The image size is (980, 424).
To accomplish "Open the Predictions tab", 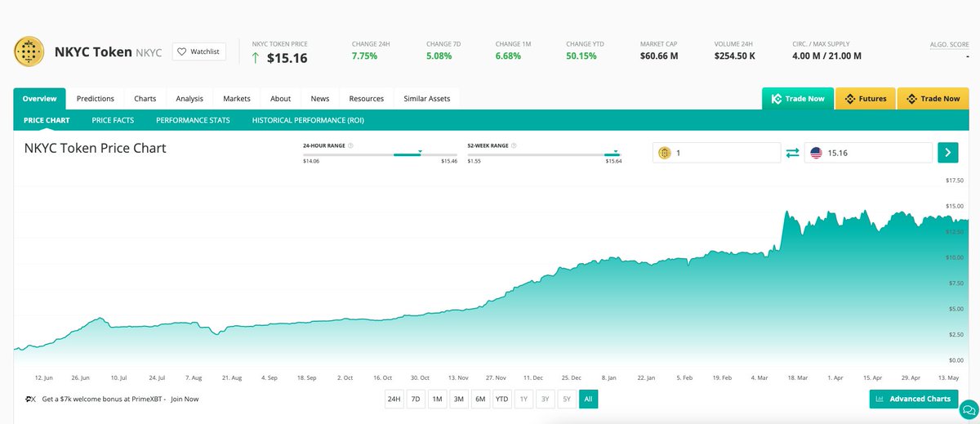I will coord(96,99).
